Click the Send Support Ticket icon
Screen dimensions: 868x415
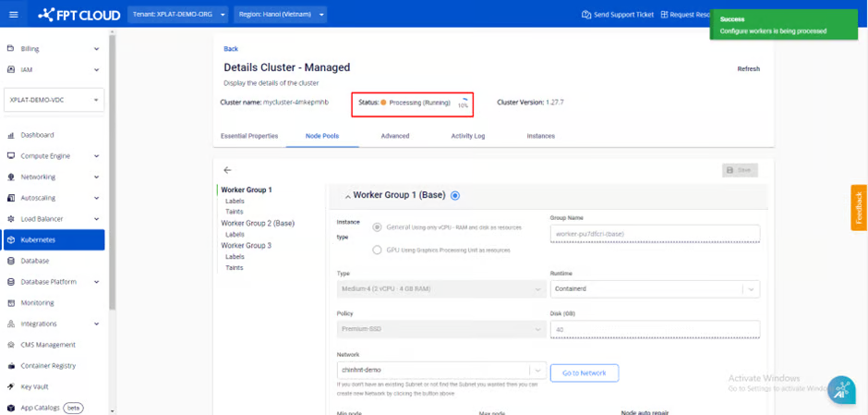pyautogui.click(x=586, y=15)
